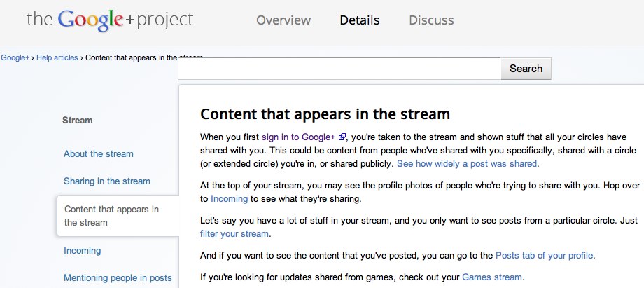Click the Google+ breadcrumb link
Image resolution: width=644 pixels, height=288 pixels.
(15, 57)
